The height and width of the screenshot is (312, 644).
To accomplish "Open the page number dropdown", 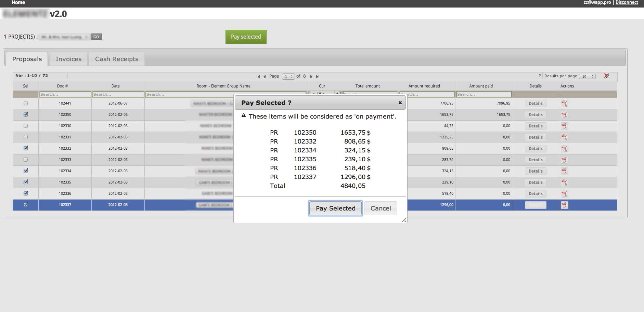I will click(288, 77).
